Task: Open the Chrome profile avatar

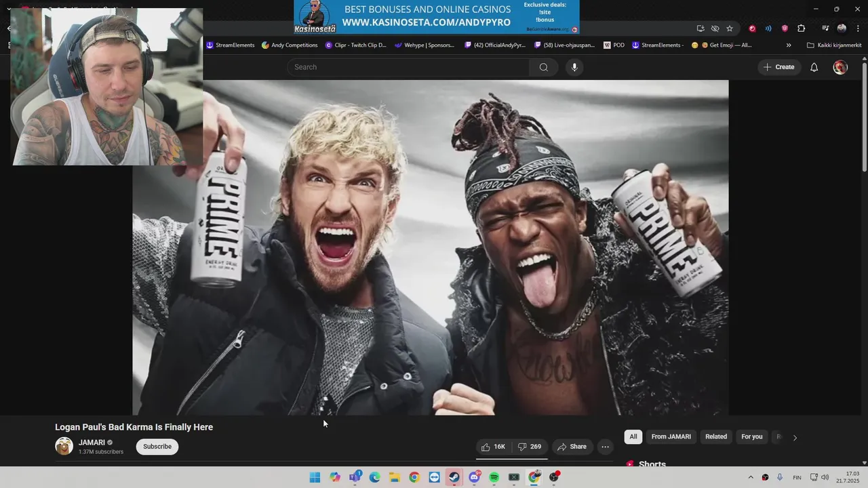Action: click(842, 28)
